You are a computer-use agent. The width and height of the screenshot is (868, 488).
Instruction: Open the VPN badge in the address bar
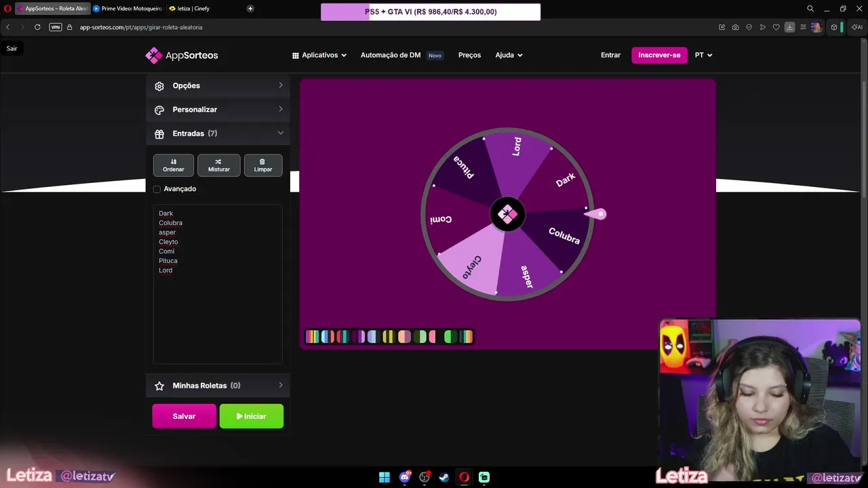[x=56, y=27]
